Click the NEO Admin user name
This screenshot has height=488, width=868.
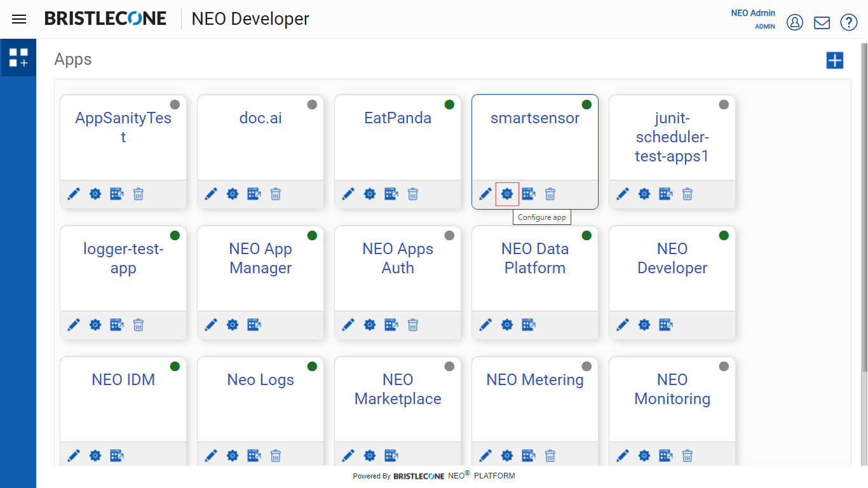click(x=753, y=13)
